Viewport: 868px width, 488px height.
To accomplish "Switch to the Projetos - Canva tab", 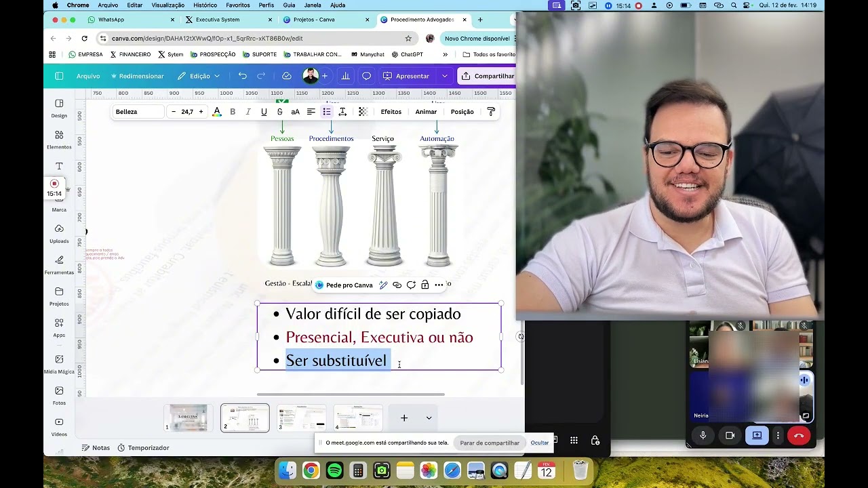I will [x=326, y=20].
